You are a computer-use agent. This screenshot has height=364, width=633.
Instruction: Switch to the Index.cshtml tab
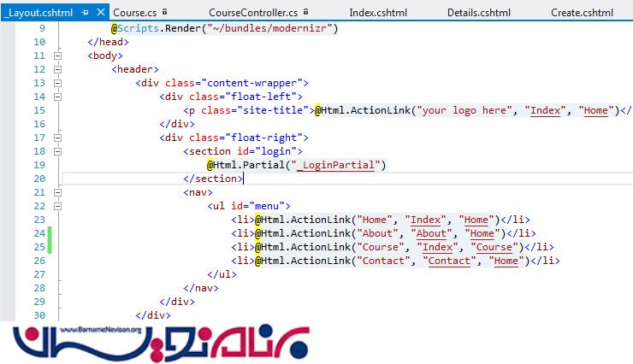(378, 13)
